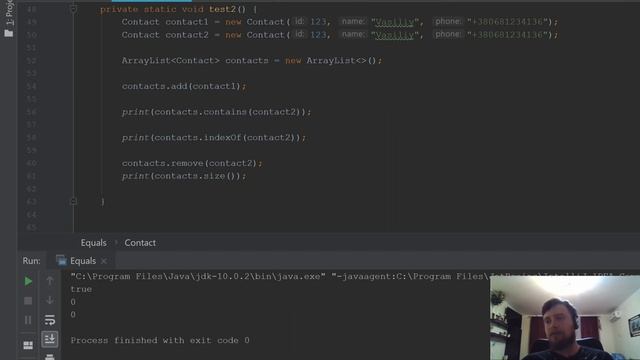Toggle soft-wrap in the console
The width and height of the screenshot is (640, 360).
[49, 320]
